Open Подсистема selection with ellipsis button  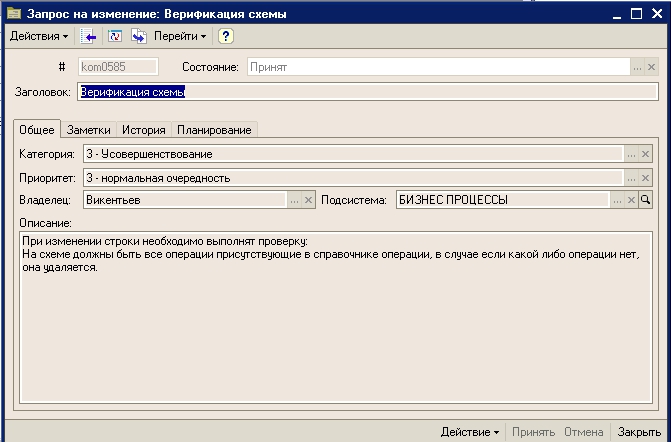617,200
